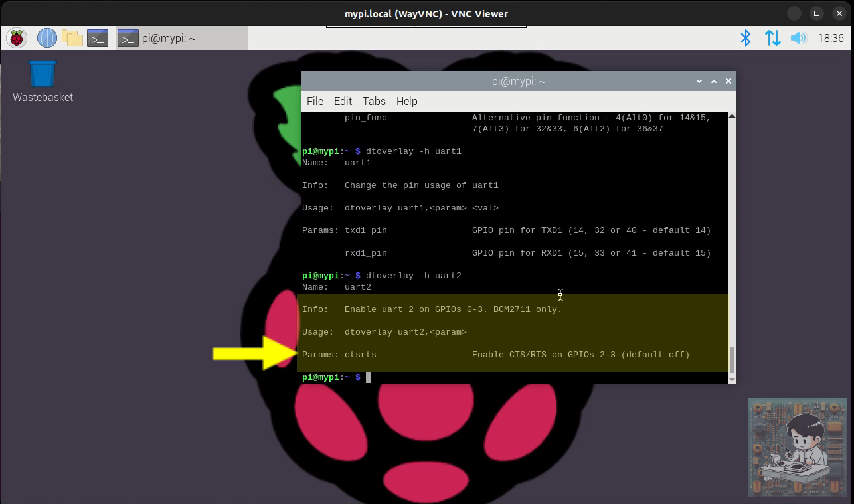854x504 pixels.
Task: Click the 'rxd1_pin' parameter text
Action: click(366, 253)
